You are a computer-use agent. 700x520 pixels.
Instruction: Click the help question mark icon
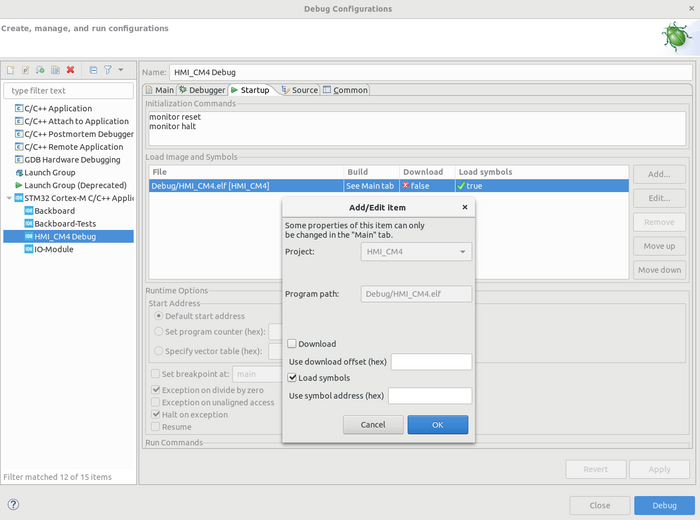13,505
